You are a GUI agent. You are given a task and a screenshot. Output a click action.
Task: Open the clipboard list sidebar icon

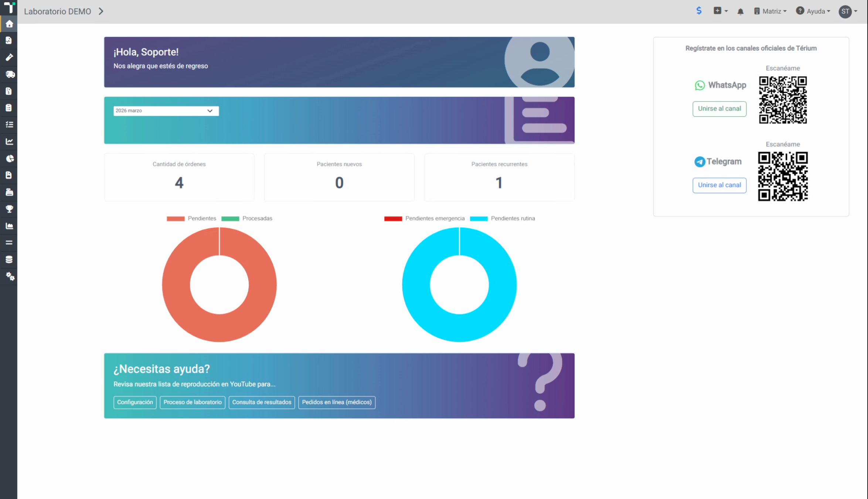click(x=9, y=108)
